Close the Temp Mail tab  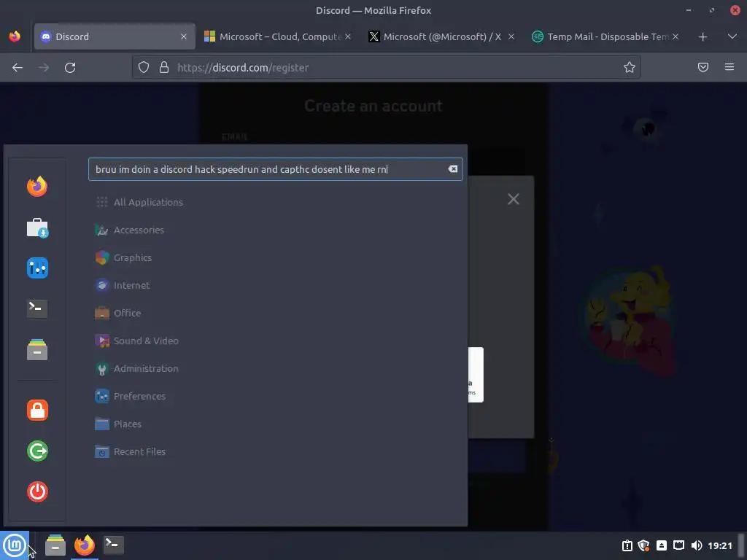pyautogui.click(x=675, y=36)
